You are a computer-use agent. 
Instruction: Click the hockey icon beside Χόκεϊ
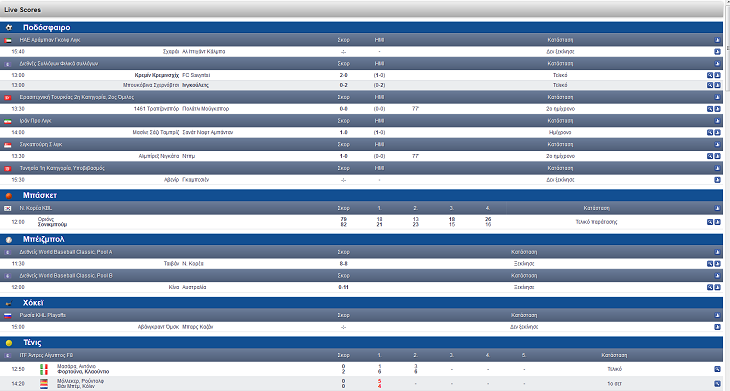click(x=8, y=303)
